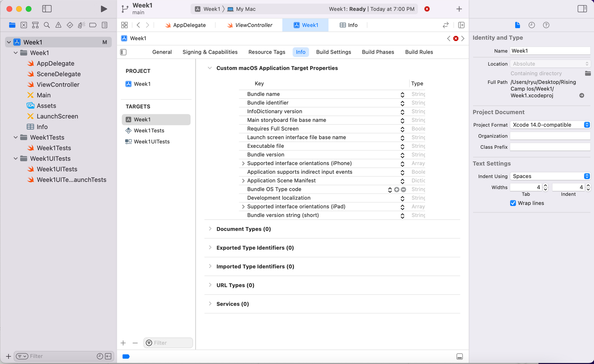Open the Symbol navigator
The height and width of the screenshot is (364, 594).
click(x=35, y=25)
